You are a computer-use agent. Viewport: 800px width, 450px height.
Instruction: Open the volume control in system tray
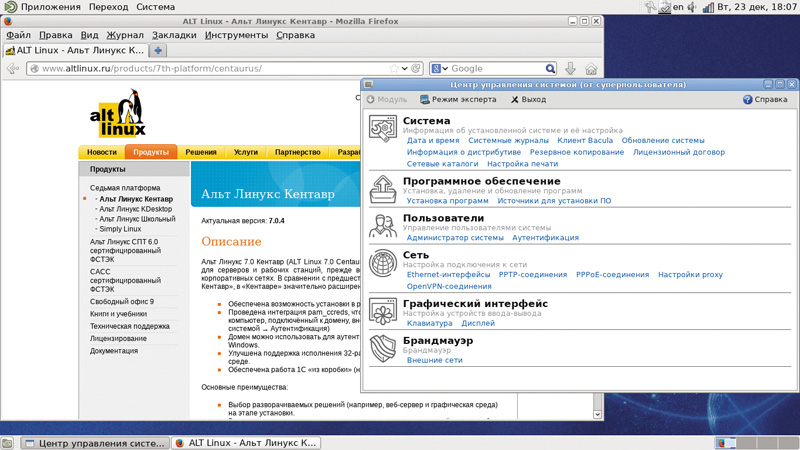click(x=692, y=7)
